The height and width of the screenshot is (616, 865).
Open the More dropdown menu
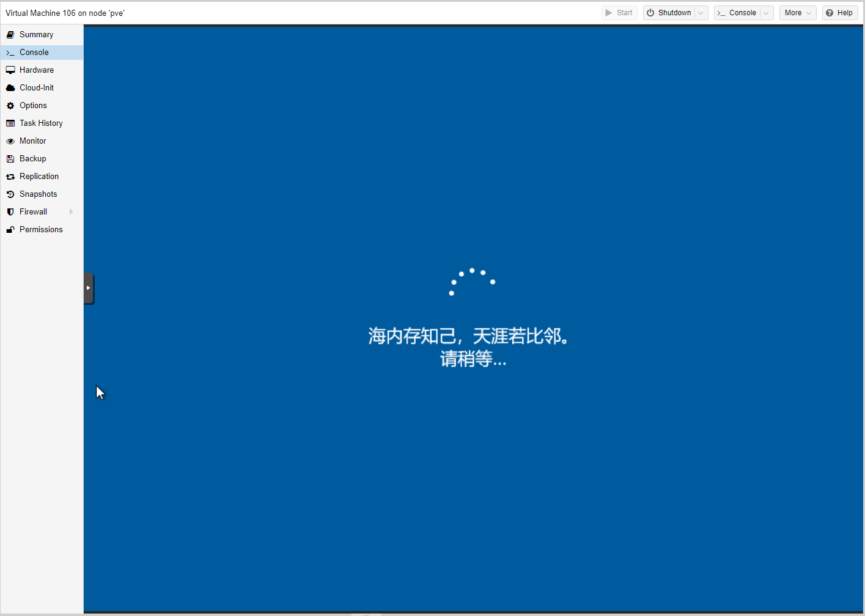(x=798, y=13)
